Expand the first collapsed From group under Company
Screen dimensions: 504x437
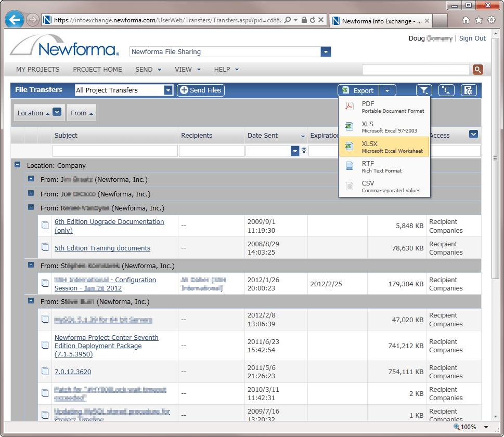(x=31, y=179)
